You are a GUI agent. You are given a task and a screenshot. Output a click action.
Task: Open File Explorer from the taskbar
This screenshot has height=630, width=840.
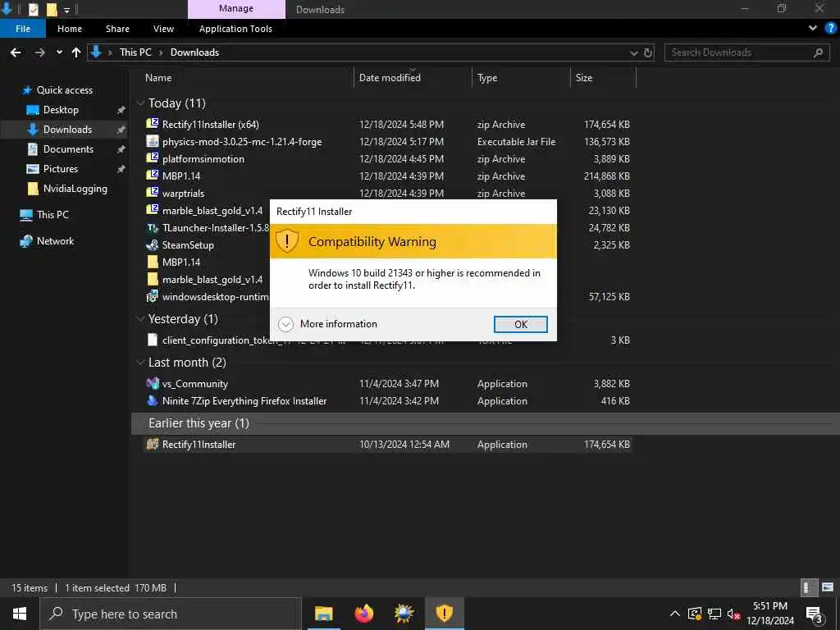pos(323,614)
